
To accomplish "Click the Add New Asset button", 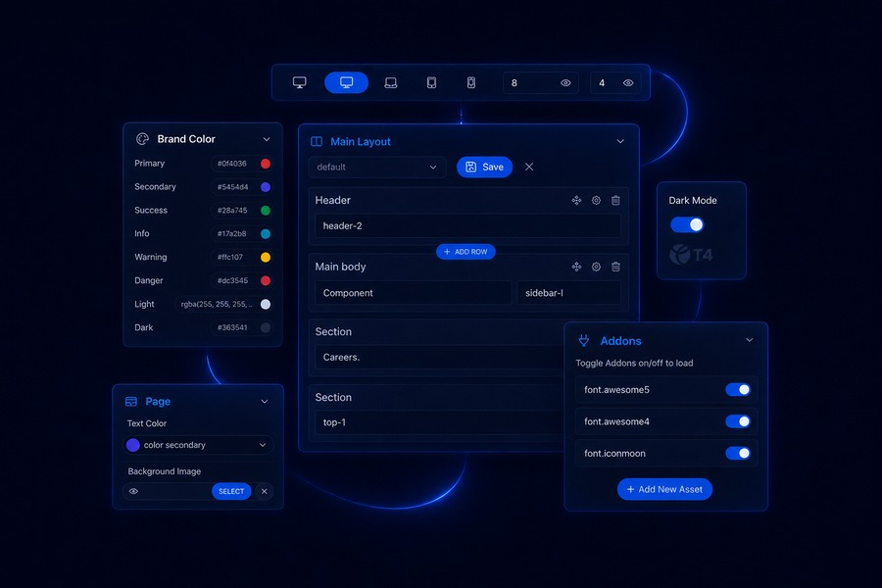I will coord(664,490).
